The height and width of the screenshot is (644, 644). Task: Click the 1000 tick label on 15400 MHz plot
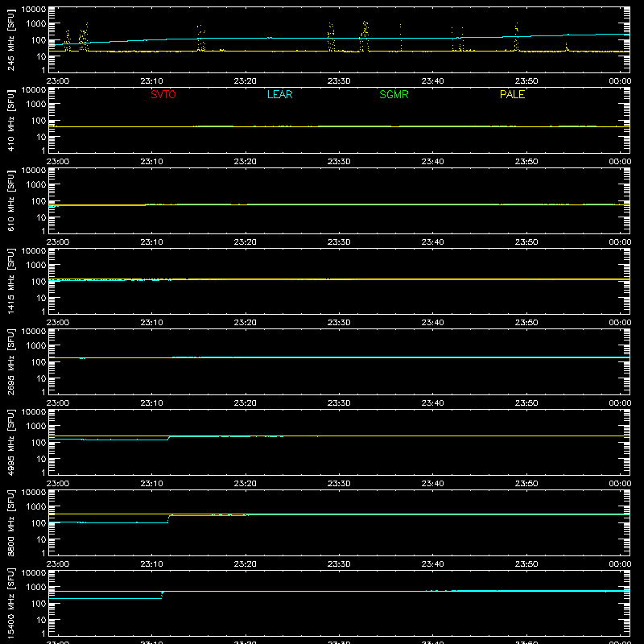[x=35, y=588]
